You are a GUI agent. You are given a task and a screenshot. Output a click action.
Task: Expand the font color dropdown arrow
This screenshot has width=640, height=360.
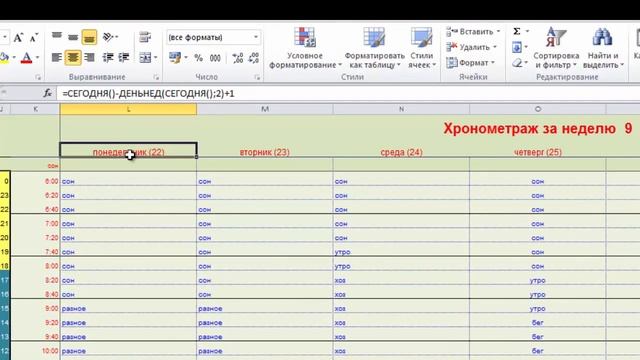click(37, 58)
